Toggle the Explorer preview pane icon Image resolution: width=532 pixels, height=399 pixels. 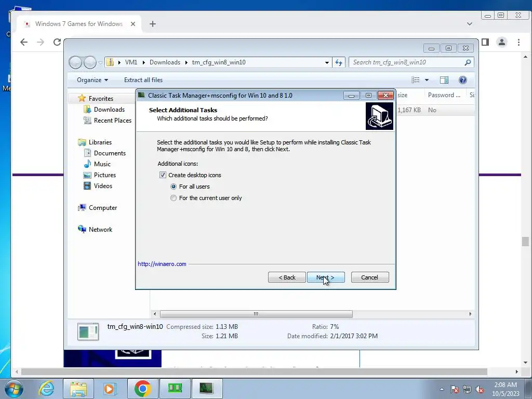[x=444, y=80]
